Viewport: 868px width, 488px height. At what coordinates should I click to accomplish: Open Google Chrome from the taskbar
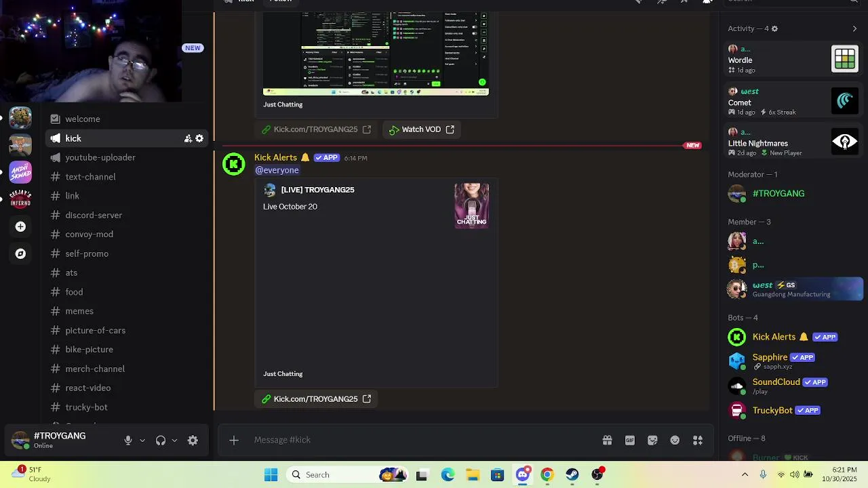coord(547,474)
